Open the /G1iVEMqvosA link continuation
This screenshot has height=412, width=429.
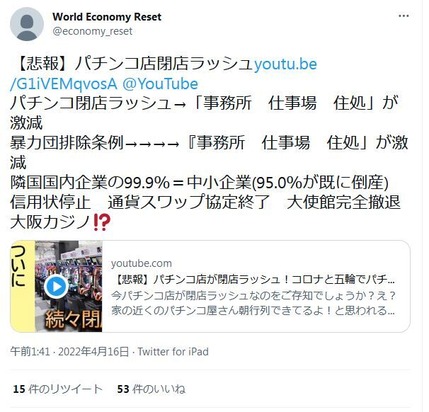(64, 84)
